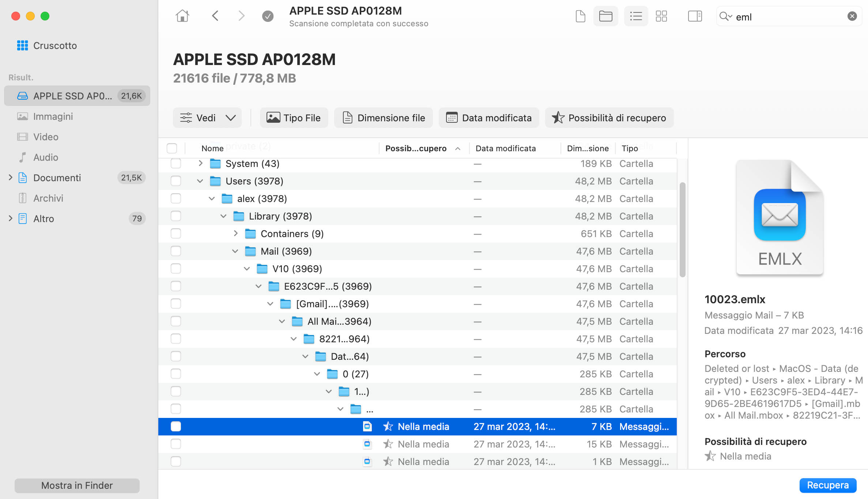Navigate forward with the right arrow

coord(241,16)
